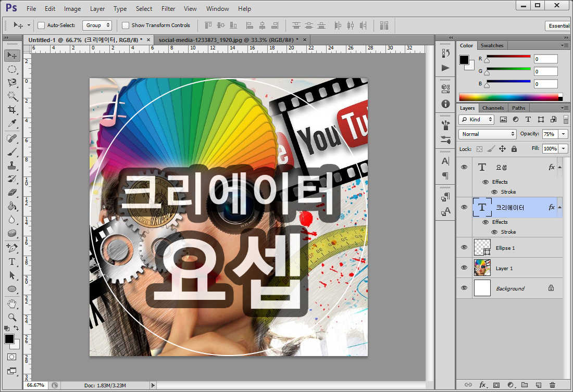Screen dimensions: 573x392
Task: Create new group folder icon
Action: click(525, 385)
